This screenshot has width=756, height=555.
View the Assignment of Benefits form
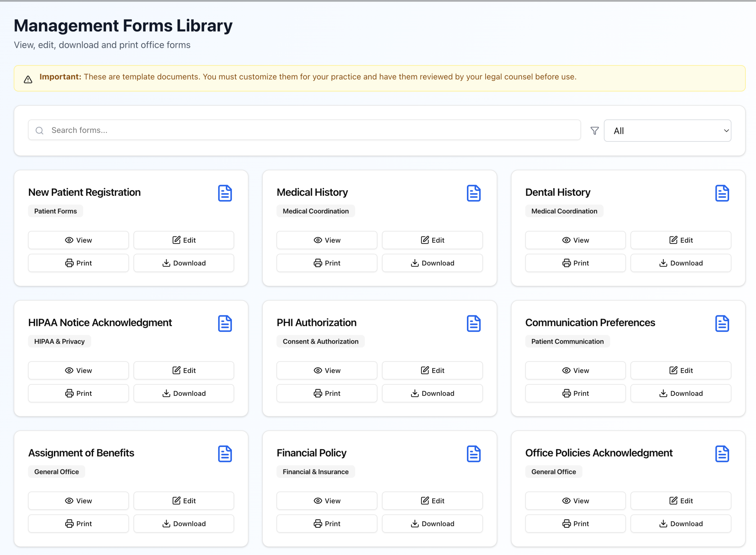click(78, 501)
